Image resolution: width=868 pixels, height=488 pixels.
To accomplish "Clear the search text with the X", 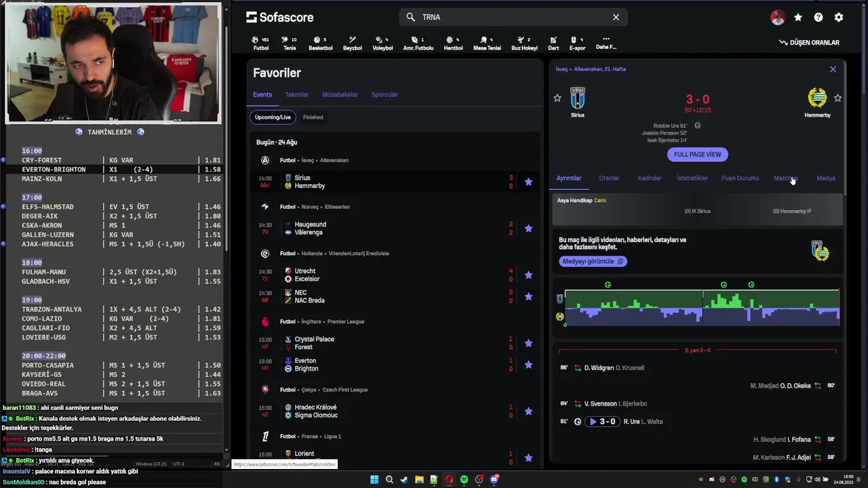I will pyautogui.click(x=616, y=17).
